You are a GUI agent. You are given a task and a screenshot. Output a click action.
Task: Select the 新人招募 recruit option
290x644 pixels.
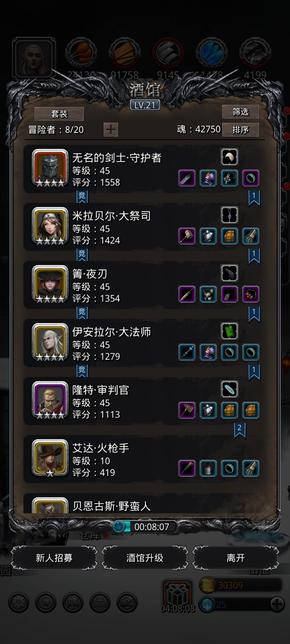pyautogui.click(x=54, y=558)
